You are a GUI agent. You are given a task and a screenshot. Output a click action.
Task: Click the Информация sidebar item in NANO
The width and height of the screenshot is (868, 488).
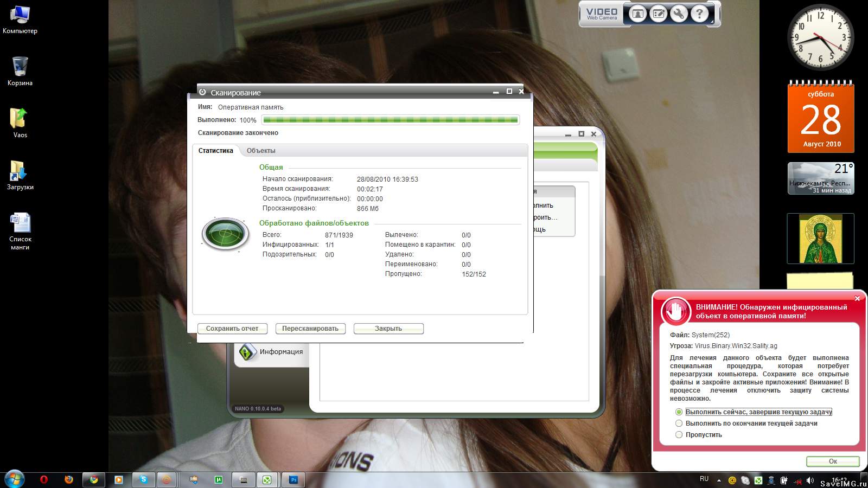point(271,352)
